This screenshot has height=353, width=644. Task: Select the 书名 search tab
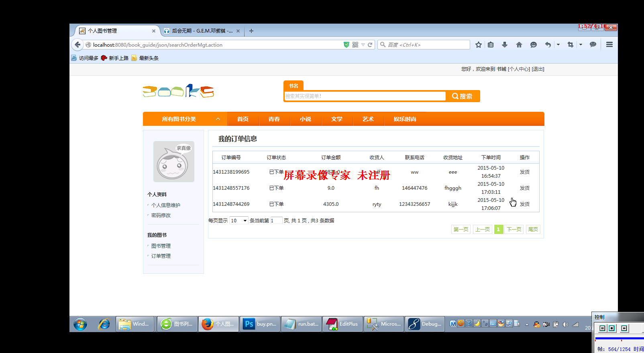tap(293, 86)
